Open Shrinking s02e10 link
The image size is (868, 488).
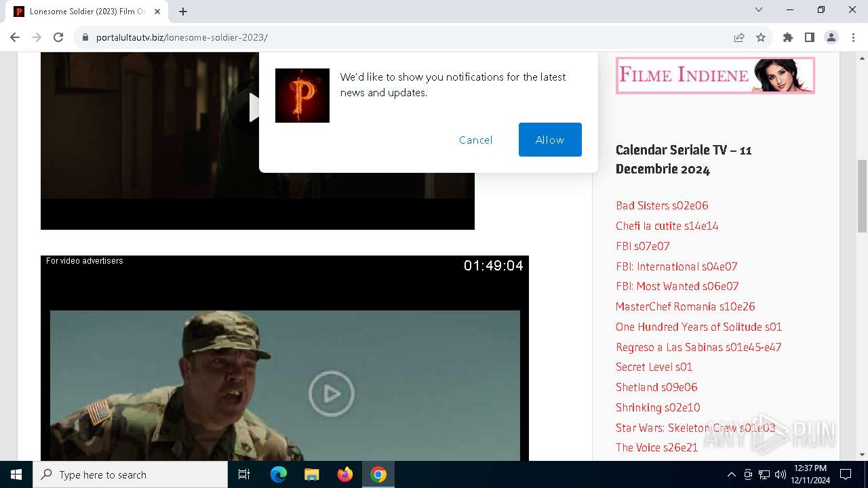(658, 407)
